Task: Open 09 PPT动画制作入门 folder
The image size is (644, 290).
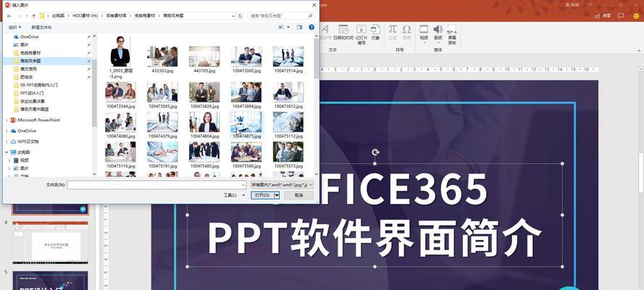Action: coord(38,85)
